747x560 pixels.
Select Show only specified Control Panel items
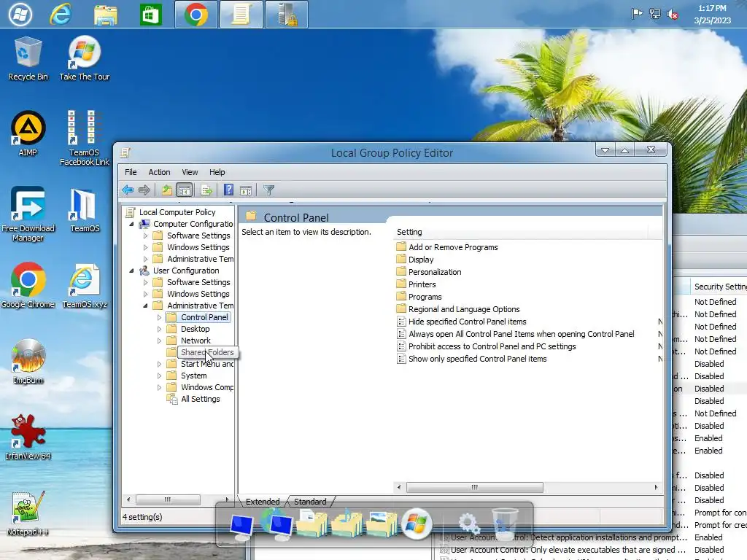(x=477, y=359)
